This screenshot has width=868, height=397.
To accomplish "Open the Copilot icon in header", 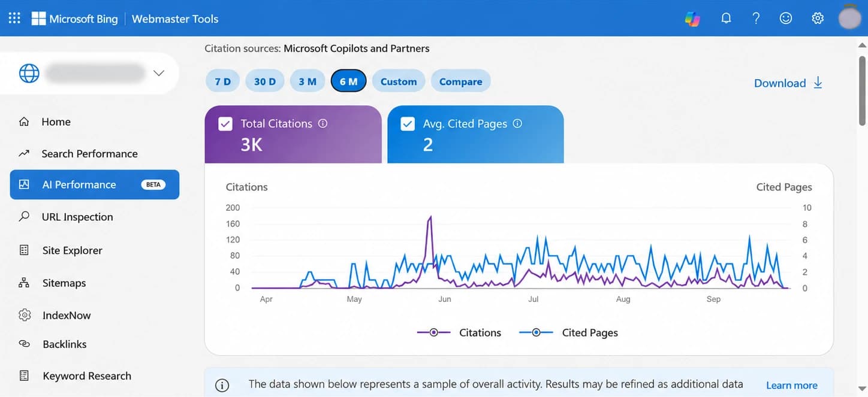I will (x=692, y=19).
